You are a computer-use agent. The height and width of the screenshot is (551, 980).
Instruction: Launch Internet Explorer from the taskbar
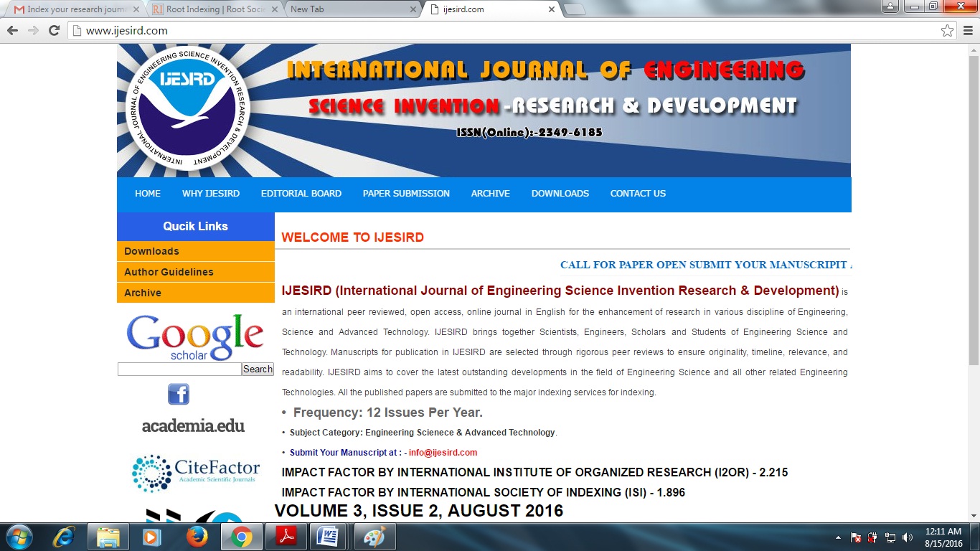tap(65, 537)
